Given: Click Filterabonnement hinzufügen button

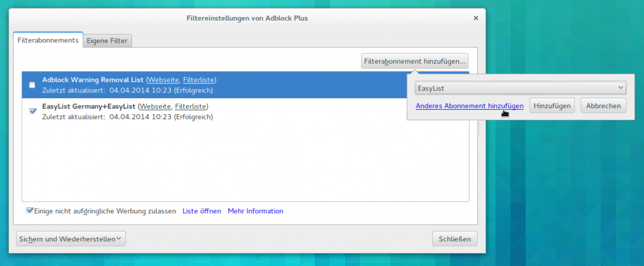Looking at the screenshot, I should click(x=415, y=61).
